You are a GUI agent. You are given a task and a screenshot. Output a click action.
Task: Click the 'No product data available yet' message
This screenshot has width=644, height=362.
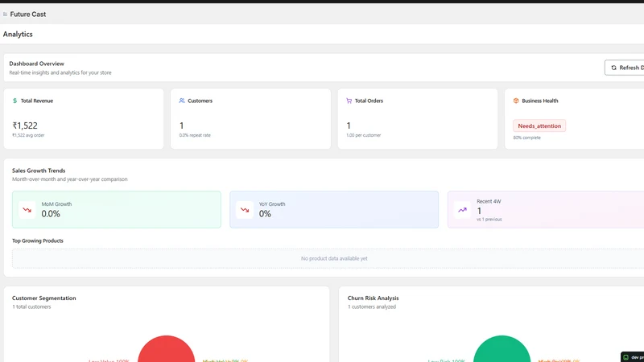pos(334,258)
